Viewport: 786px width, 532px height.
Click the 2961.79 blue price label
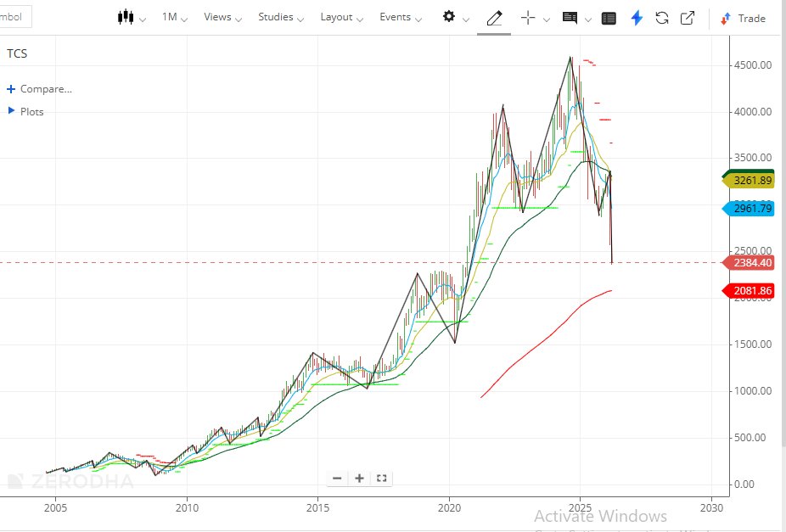tap(749, 209)
